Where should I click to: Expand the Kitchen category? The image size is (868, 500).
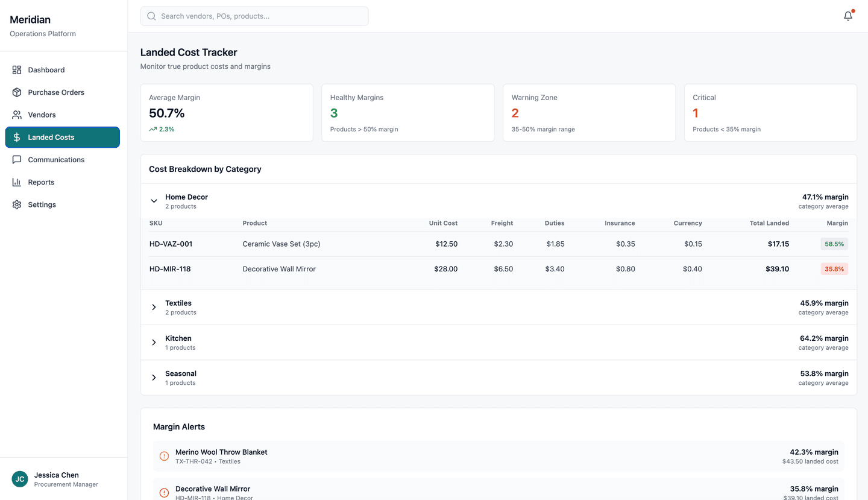(x=154, y=342)
